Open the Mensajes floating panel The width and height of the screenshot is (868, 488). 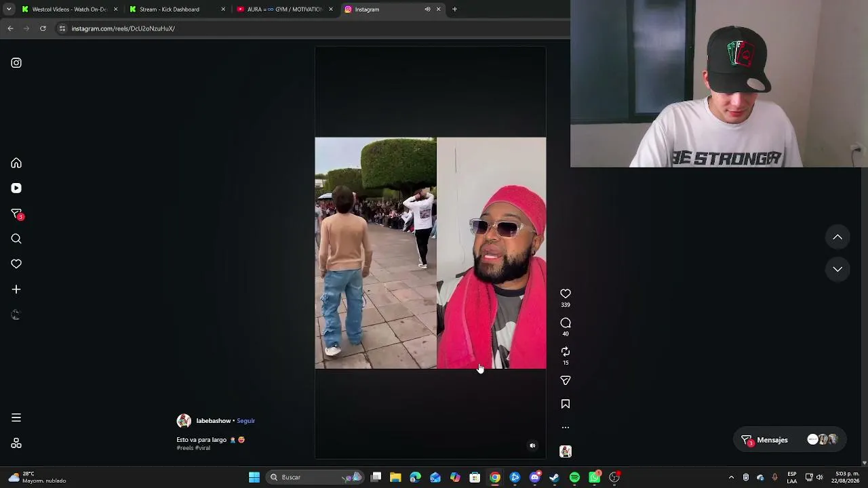click(x=789, y=440)
